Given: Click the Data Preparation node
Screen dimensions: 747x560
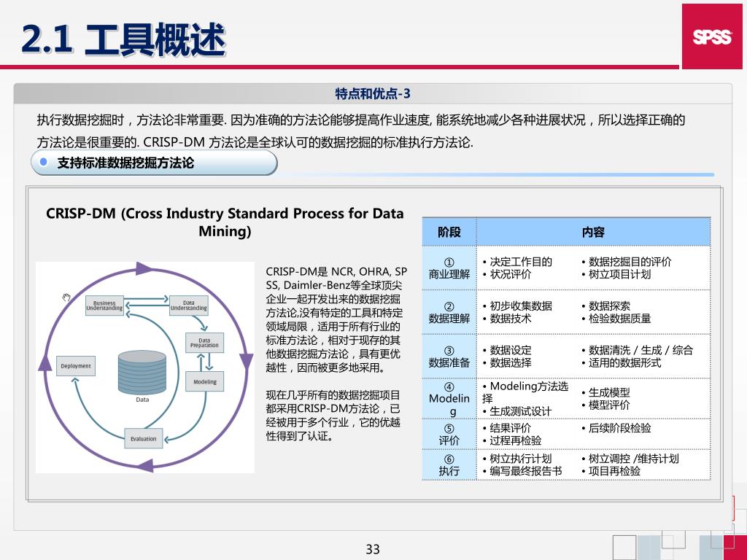Looking at the screenshot, I should [x=204, y=343].
